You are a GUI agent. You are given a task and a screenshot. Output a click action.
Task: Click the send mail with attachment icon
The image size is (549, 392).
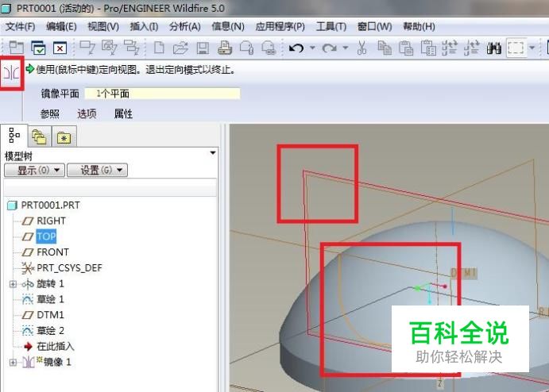tap(246, 48)
